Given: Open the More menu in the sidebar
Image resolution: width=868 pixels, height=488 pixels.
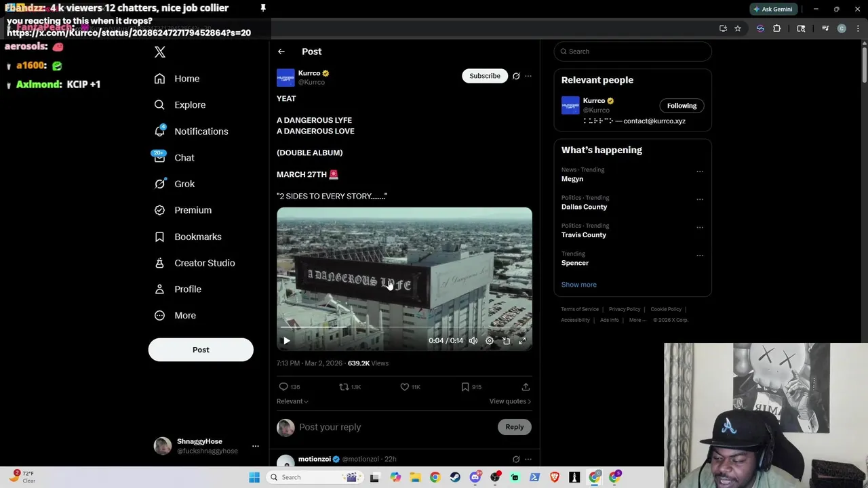Looking at the screenshot, I should click(175, 315).
